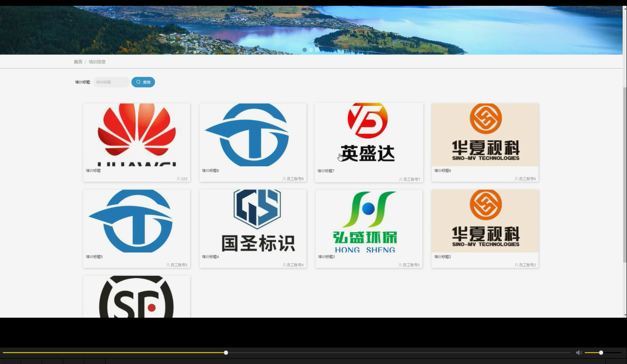This screenshot has height=364, width=627.
Task: Click the user icon beside 员工账号7
Action: pyautogui.click(x=401, y=179)
